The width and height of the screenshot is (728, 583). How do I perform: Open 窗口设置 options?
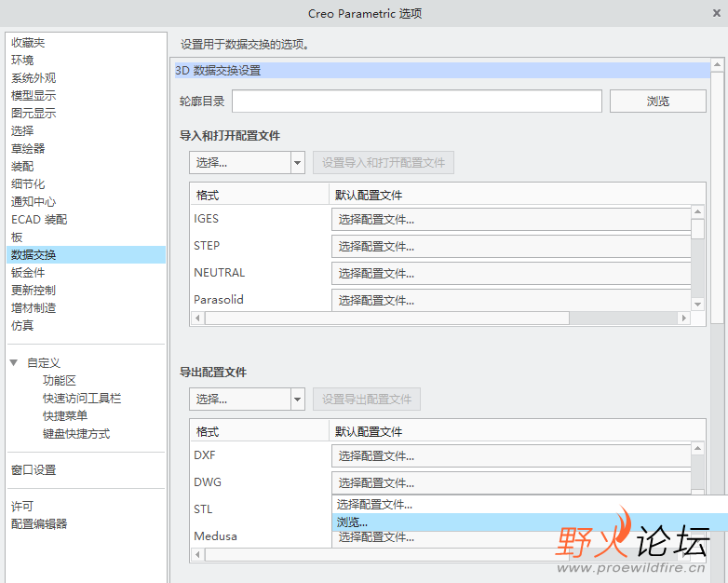[x=34, y=470]
